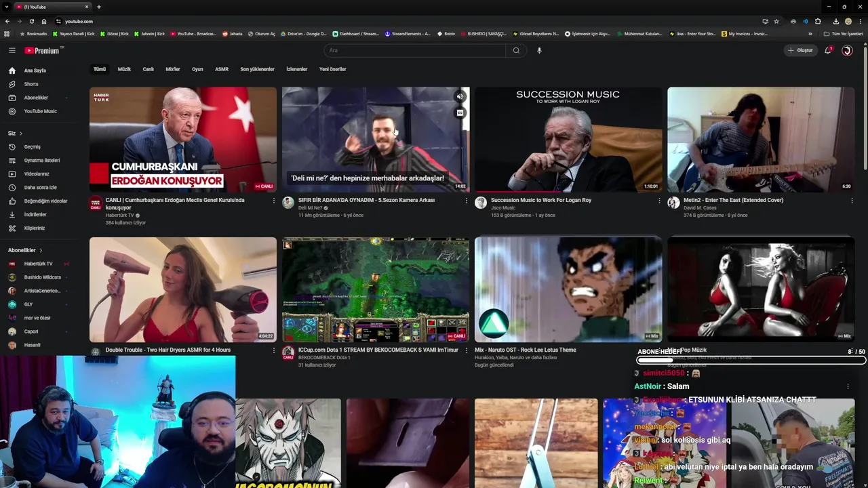Open options menu for Succession Music video
This screenshot has width=868, height=488.
[x=659, y=201]
